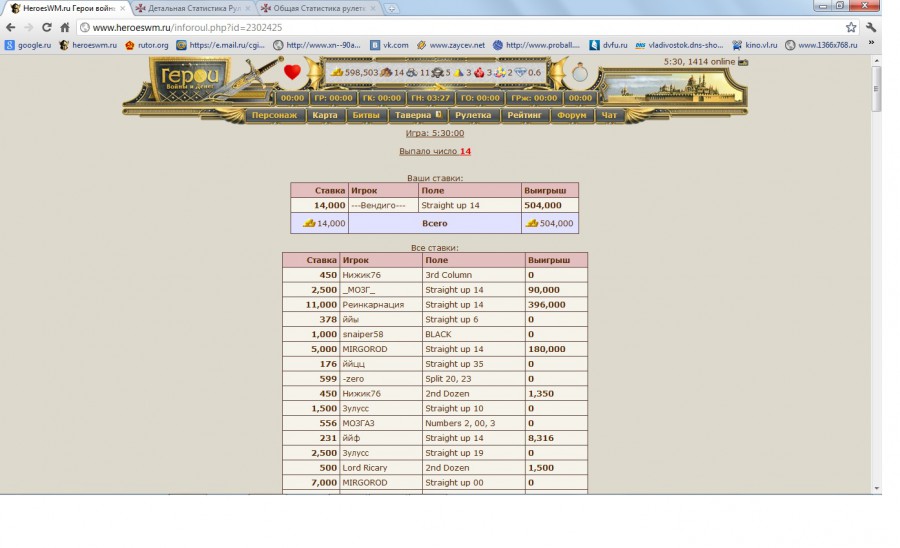The height and width of the screenshot is (548, 900).
Task: Switch to Детальная Статистика tab
Action: coord(193,9)
